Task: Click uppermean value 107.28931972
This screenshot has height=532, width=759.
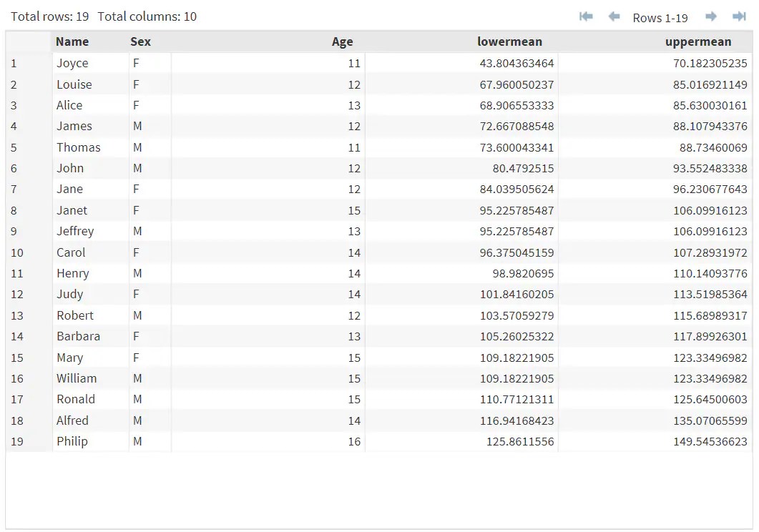Action: pyautogui.click(x=710, y=252)
